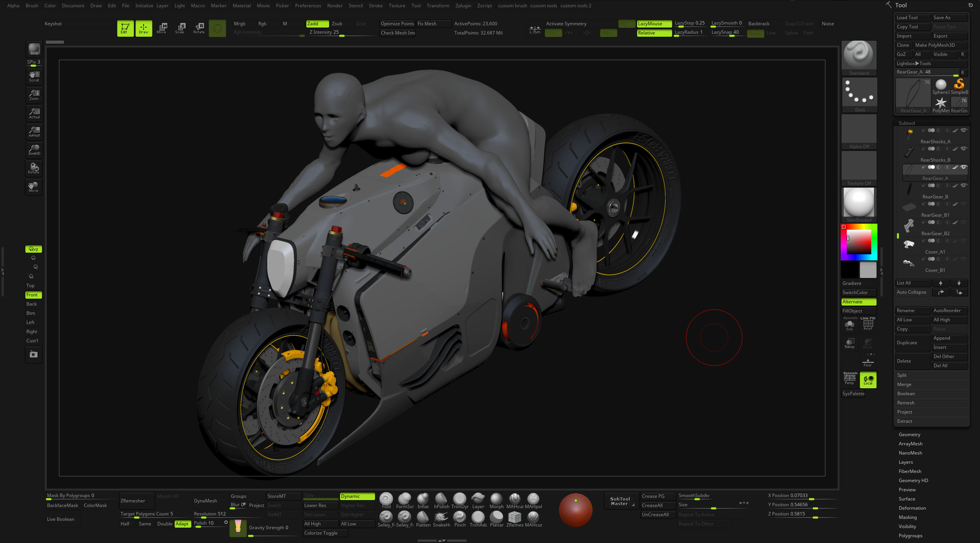
Task: Switch to the Move transform icon
Action: tap(162, 28)
